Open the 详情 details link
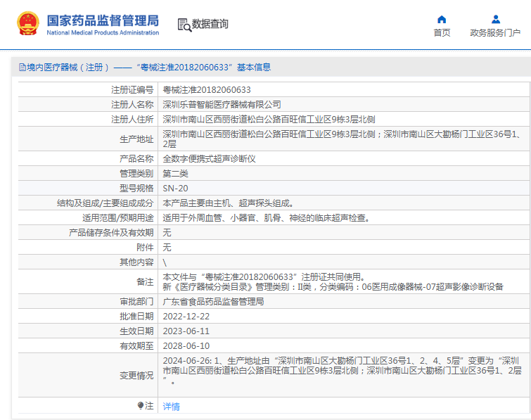531x420 pixels. pos(172,407)
